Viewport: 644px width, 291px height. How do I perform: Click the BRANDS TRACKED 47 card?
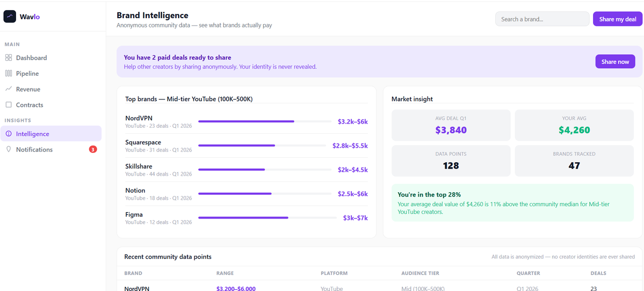[574, 161]
